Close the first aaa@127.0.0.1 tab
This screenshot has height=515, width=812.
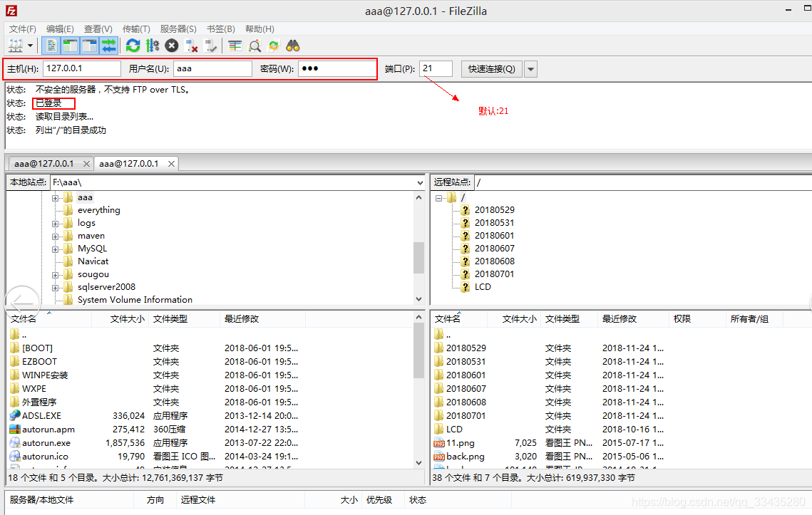pos(86,164)
